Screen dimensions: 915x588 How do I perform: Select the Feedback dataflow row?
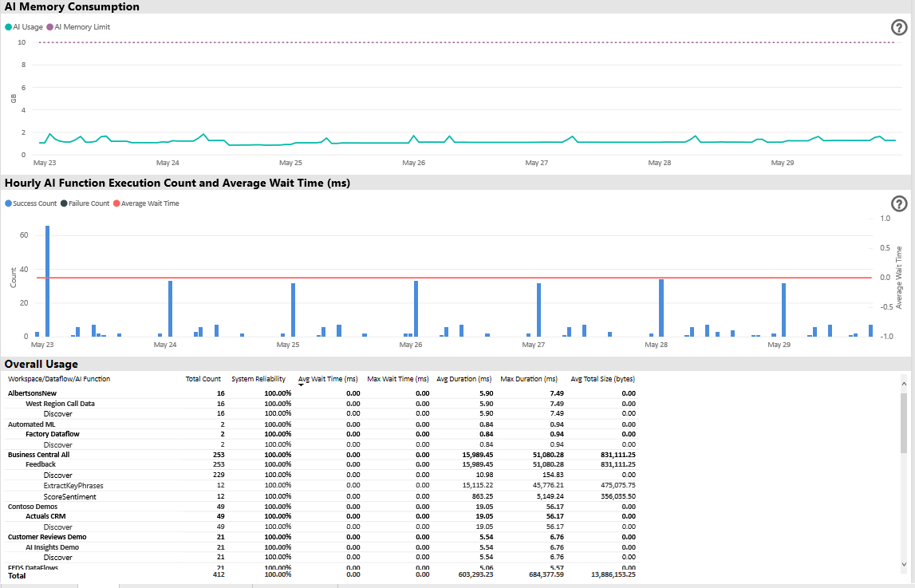click(x=41, y=464)
